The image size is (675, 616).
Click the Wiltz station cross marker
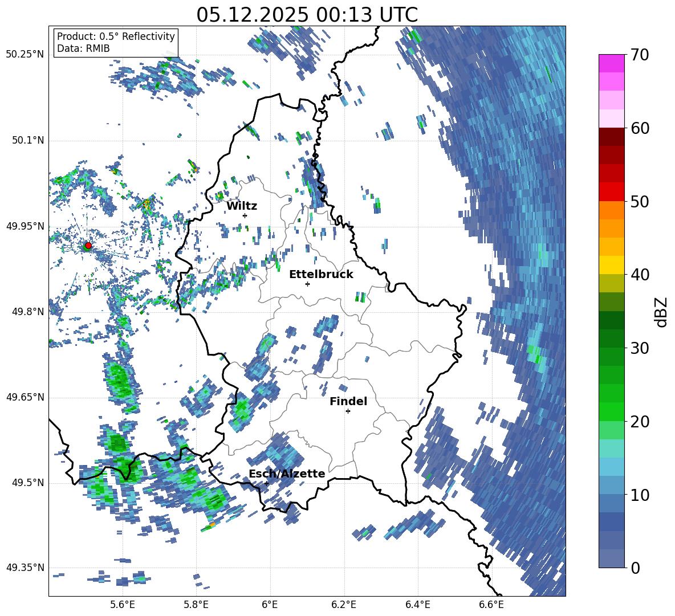point(245,215)
